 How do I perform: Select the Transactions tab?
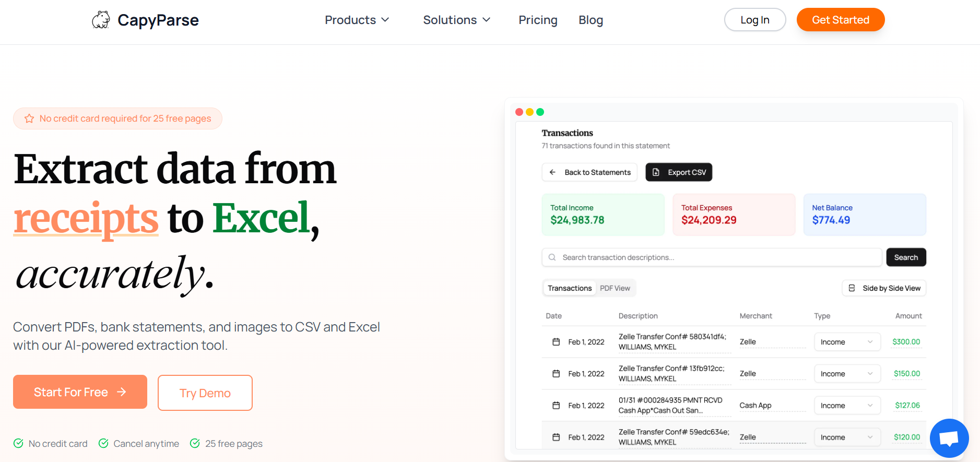tap(570, 288)
